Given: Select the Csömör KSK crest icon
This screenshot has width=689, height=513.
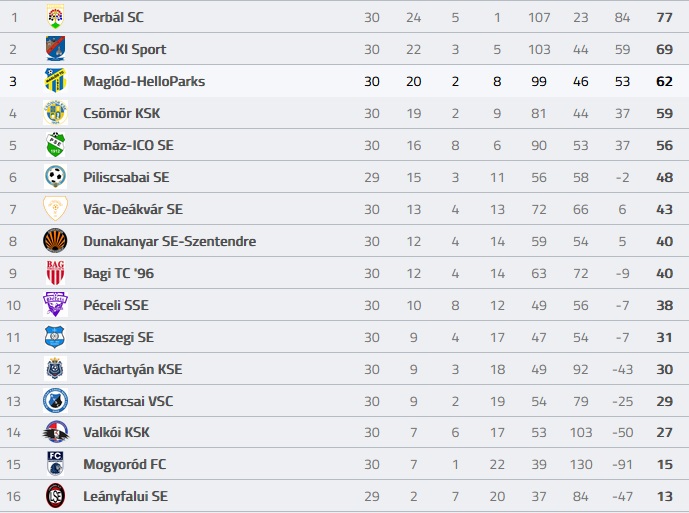Looking at the screenshot, I should pos(55,113).
